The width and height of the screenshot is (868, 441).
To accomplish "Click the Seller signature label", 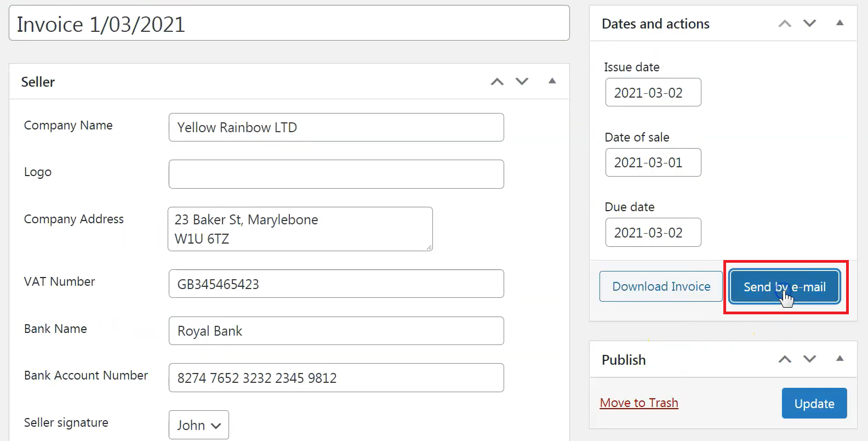I will coord(66,423).
